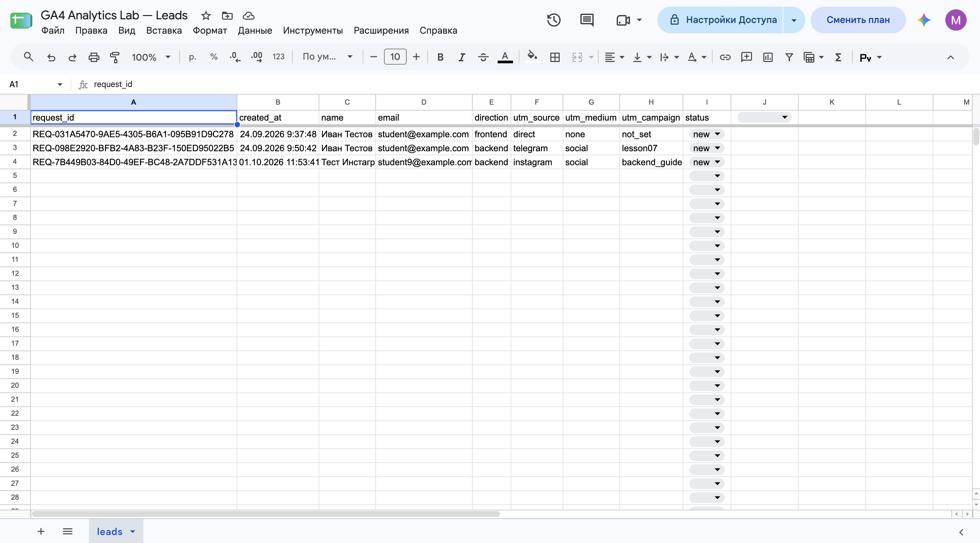Increase decimal places
This screenshot has width=980, height=543.
[x=257, y=57]
